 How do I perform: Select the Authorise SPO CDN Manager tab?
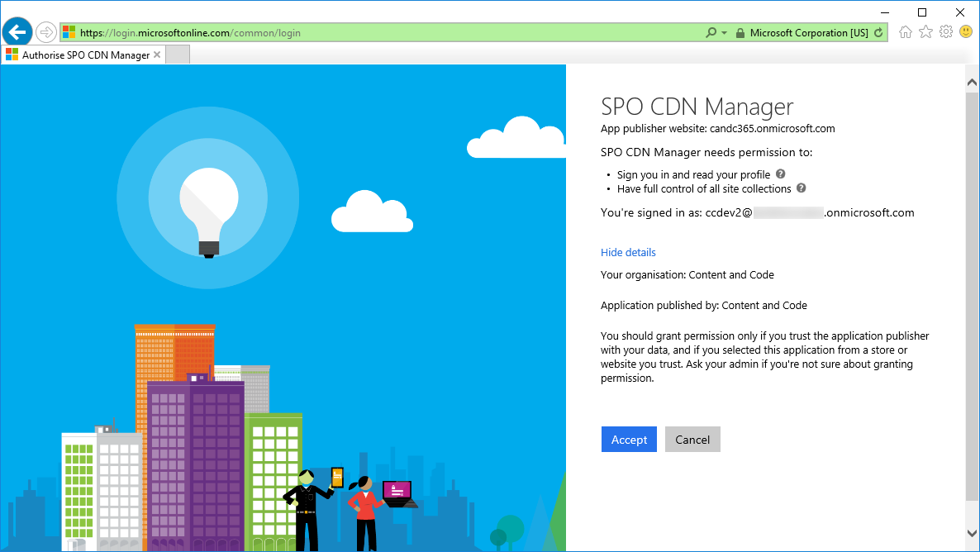tap(83, 55)
